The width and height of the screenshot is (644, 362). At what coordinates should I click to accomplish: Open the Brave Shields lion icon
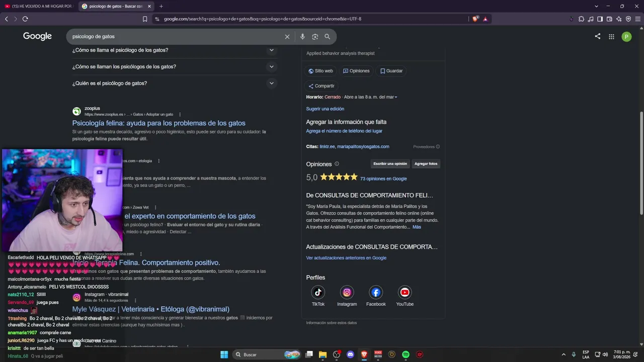475,19
